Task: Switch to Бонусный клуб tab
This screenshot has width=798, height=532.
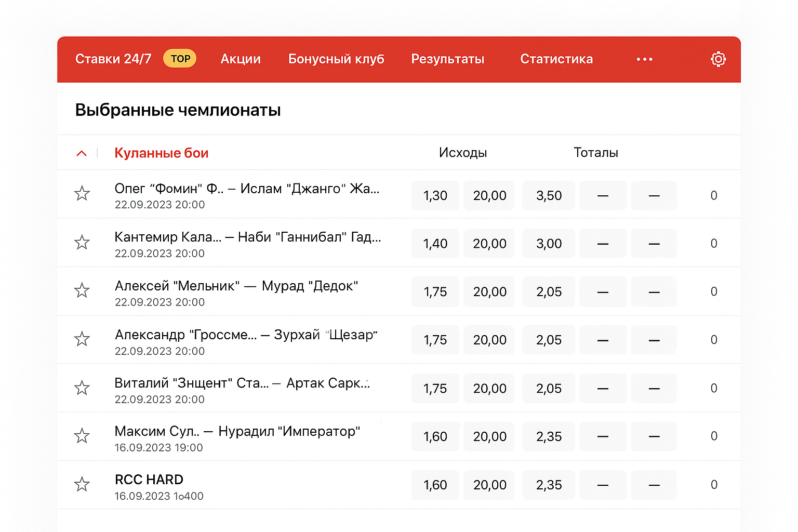Action: click(336, 59)
